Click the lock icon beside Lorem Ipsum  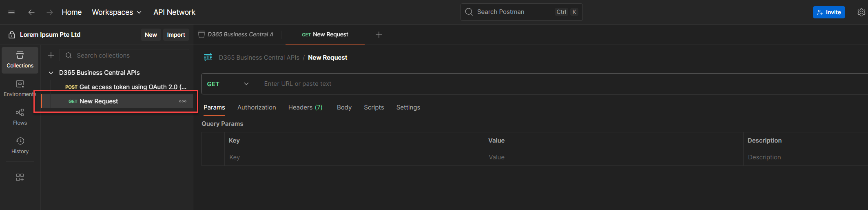point(12,35)
